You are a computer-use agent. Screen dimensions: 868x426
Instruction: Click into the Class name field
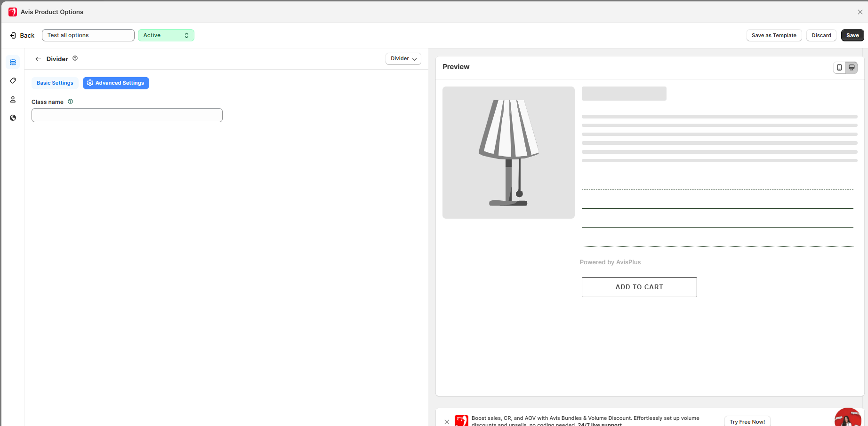(x=127, y=115)
